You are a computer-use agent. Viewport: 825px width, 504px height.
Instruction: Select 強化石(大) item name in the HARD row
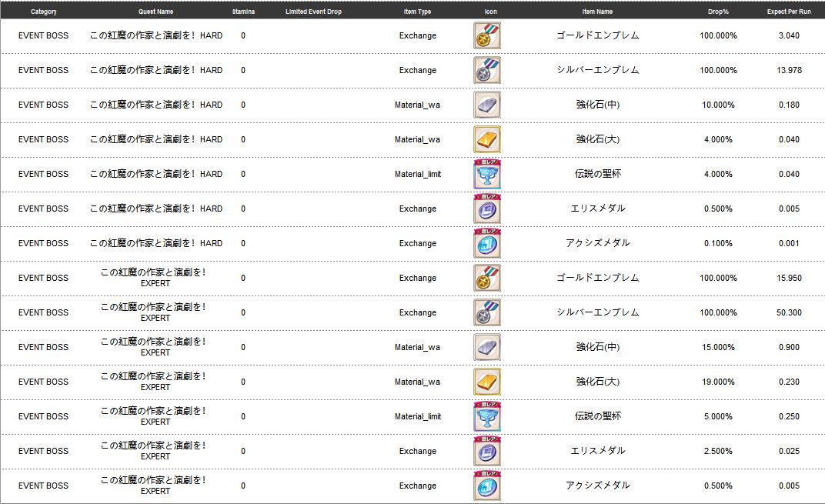pyautogui.click(x=598, y=139)
